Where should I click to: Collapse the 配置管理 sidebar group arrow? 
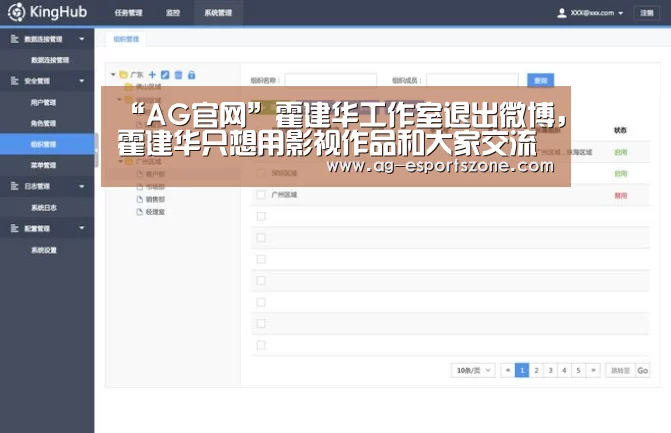tap(82, 228)
